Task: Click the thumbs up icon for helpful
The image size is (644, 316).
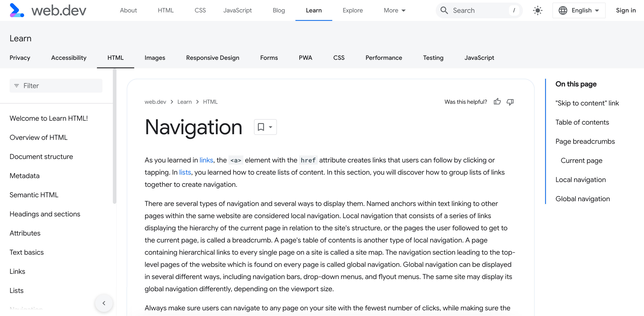Action: click(497, 102)
